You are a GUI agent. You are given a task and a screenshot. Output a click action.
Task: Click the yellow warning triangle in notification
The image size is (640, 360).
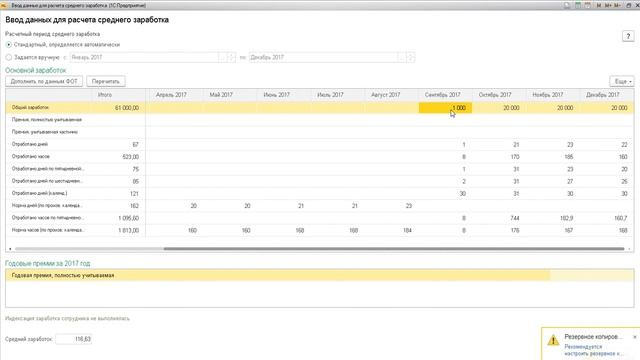coord(553,340)
